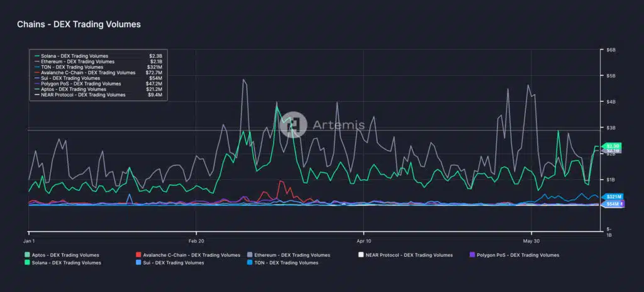Click the $4B y-axis label

pyautogui.click(x=611, y=102)
